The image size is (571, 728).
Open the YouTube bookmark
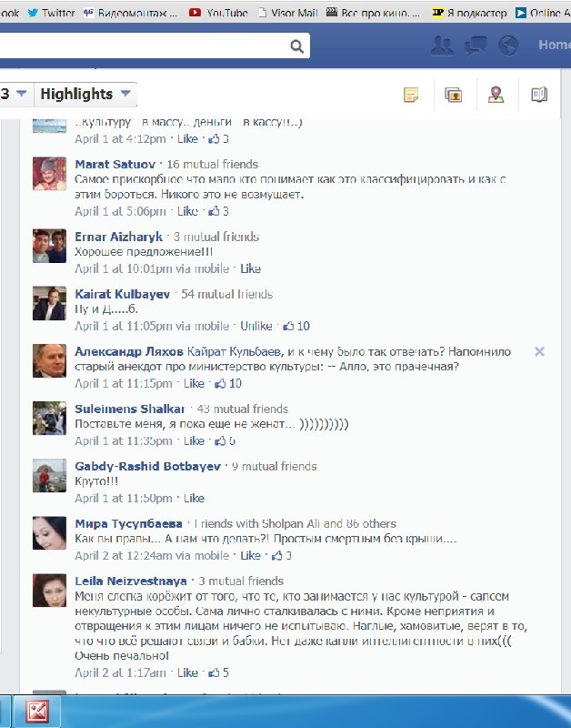pos(218,13)
